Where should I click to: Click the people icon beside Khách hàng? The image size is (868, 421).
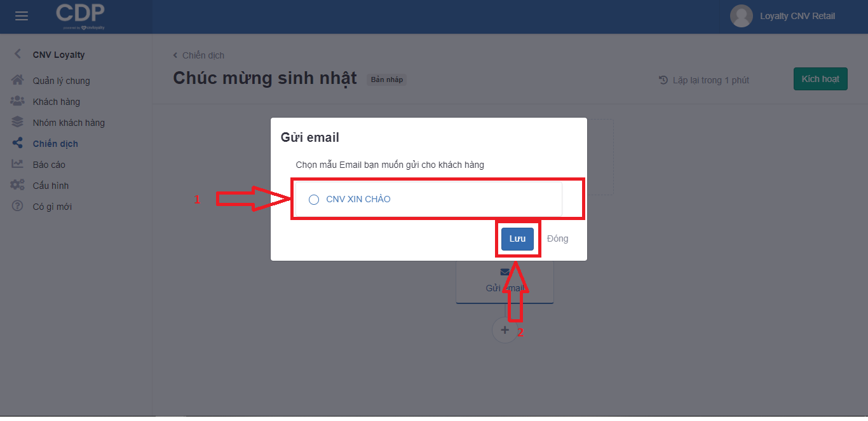pos(18,101)
